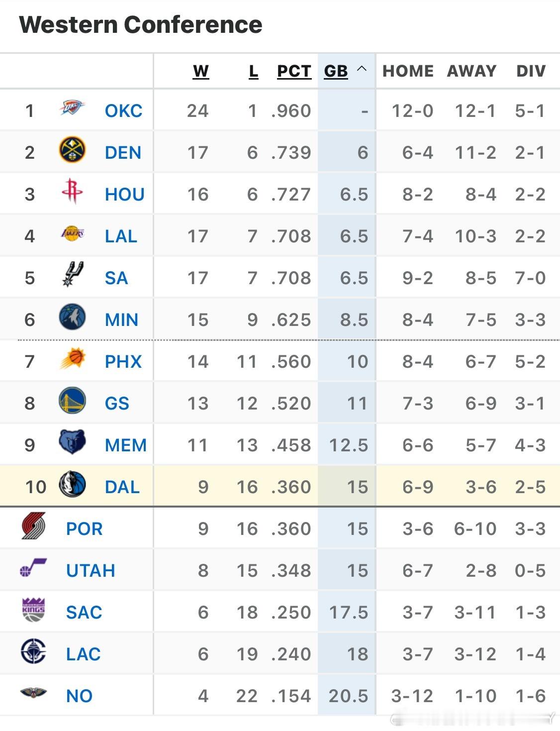Sort standings by GB column header
The width and height of the screenshot is (560, 731).
[x=336, y=71]
